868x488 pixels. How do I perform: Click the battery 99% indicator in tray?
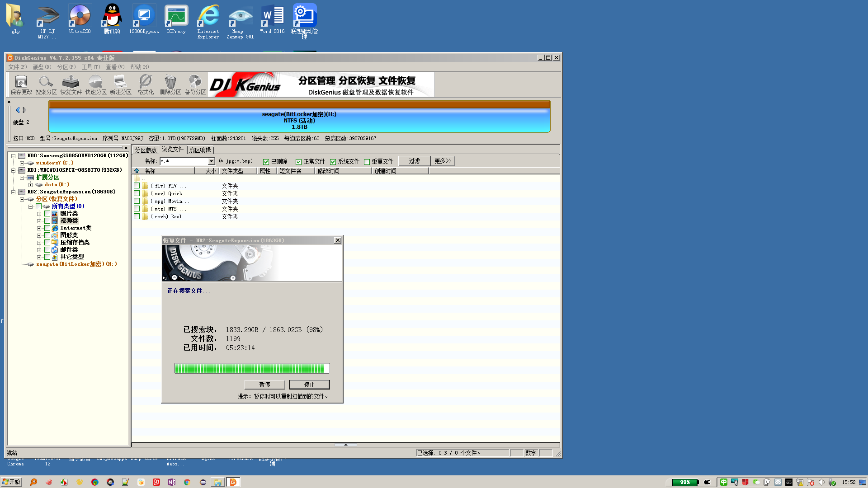[685, 482]
